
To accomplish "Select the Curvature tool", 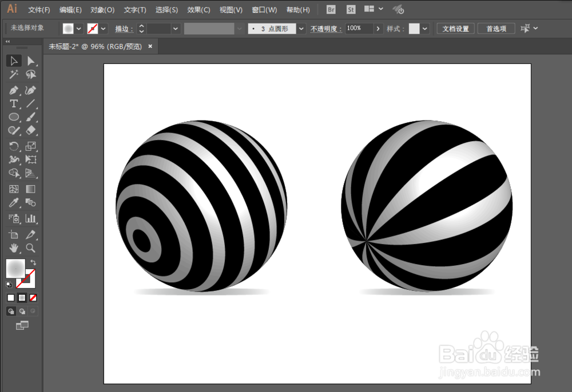I will point(31,90).
